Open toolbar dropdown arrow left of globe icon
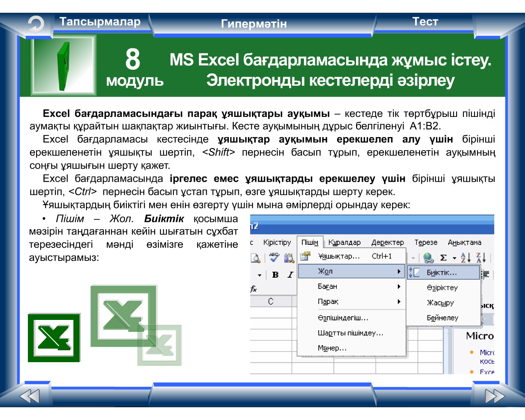Viewport: 525px width, 420px height. click(413, 258)
